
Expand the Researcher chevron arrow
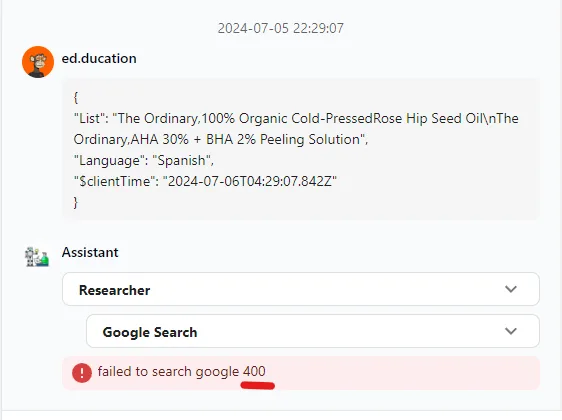coord(511,289)
